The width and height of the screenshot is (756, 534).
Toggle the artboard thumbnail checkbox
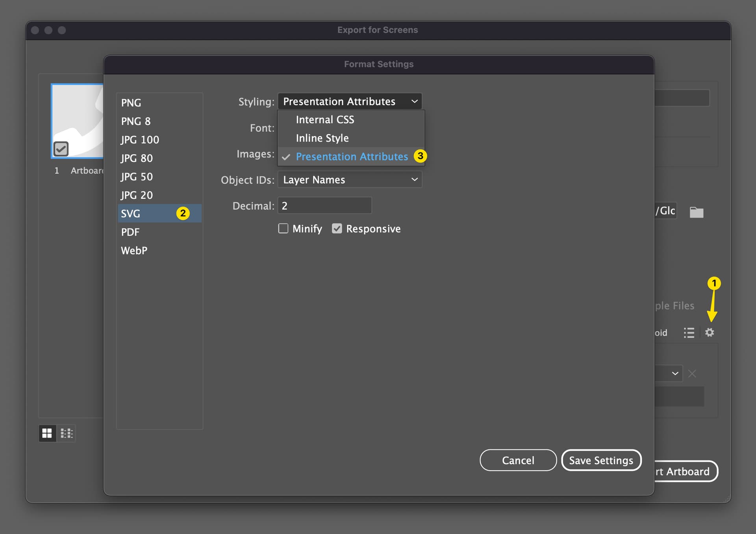61,149
